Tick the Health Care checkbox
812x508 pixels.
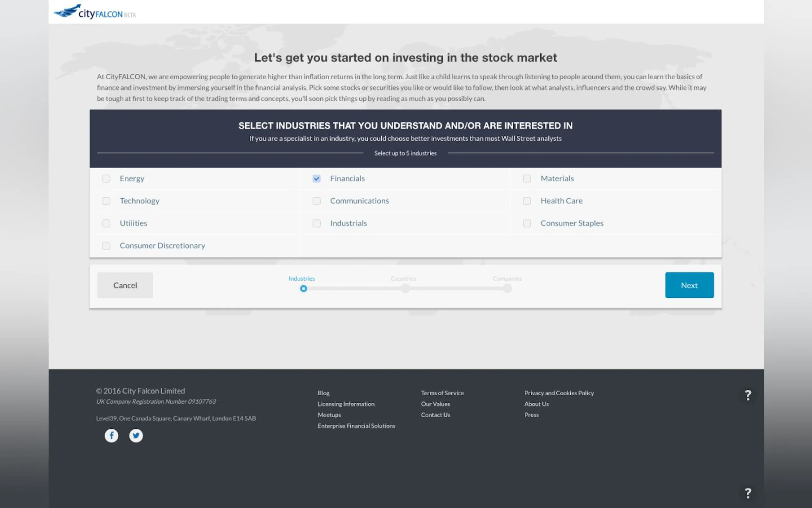pyautogui.click(x=527, y=201)
